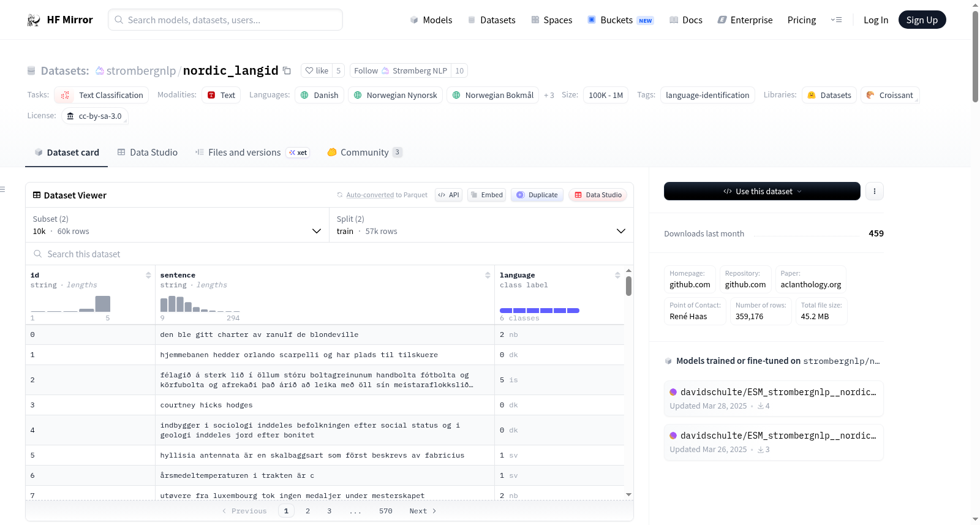Click the Next page link
The image size is (980, 525).
423,511
